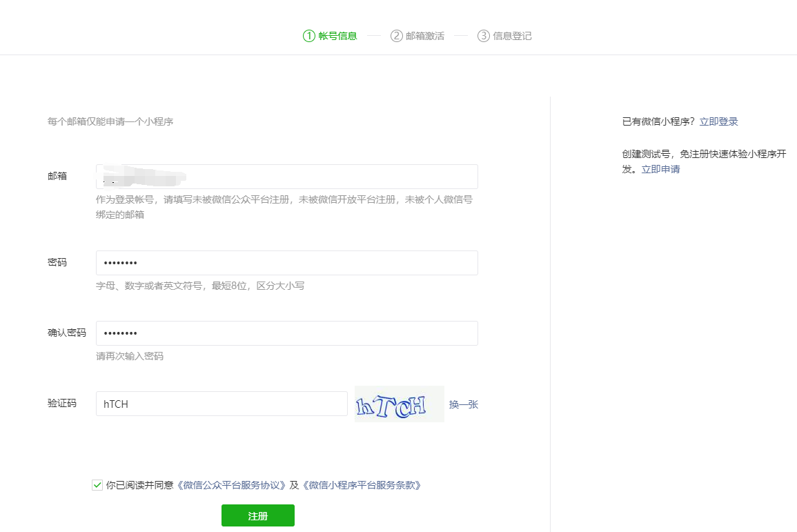Click the circled number 3 step icon
Viewport: 797px width, 532px height.
coord(484,36)
